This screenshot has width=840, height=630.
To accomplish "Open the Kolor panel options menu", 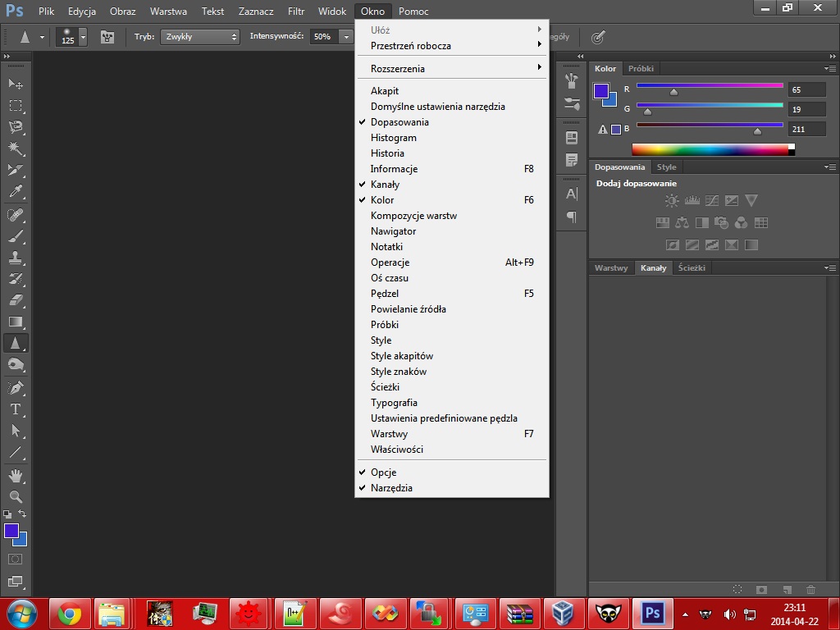I will tap(830, 69).
